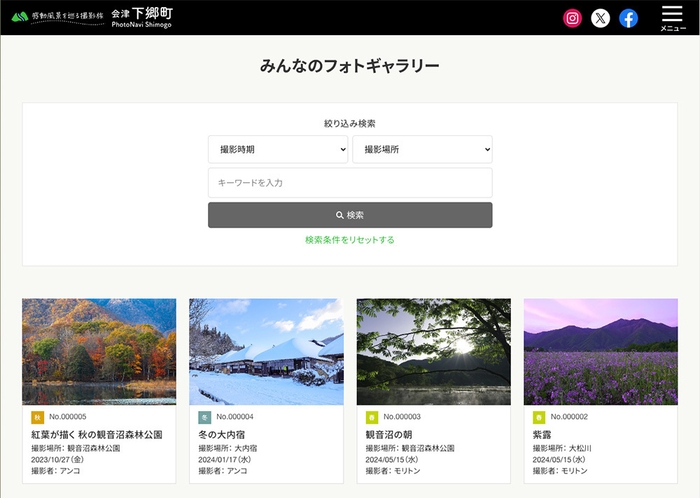Click spring season badge on No.000002
Screen dimensions: 700x498
pyautogui.click(x=539, y=417)
